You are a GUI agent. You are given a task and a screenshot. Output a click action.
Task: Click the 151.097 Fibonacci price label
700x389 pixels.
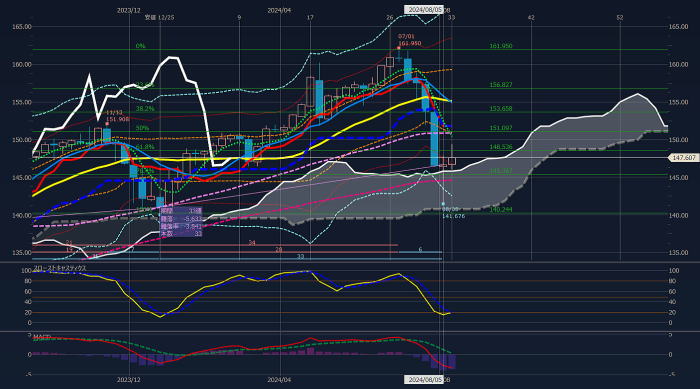click(501, 128)
